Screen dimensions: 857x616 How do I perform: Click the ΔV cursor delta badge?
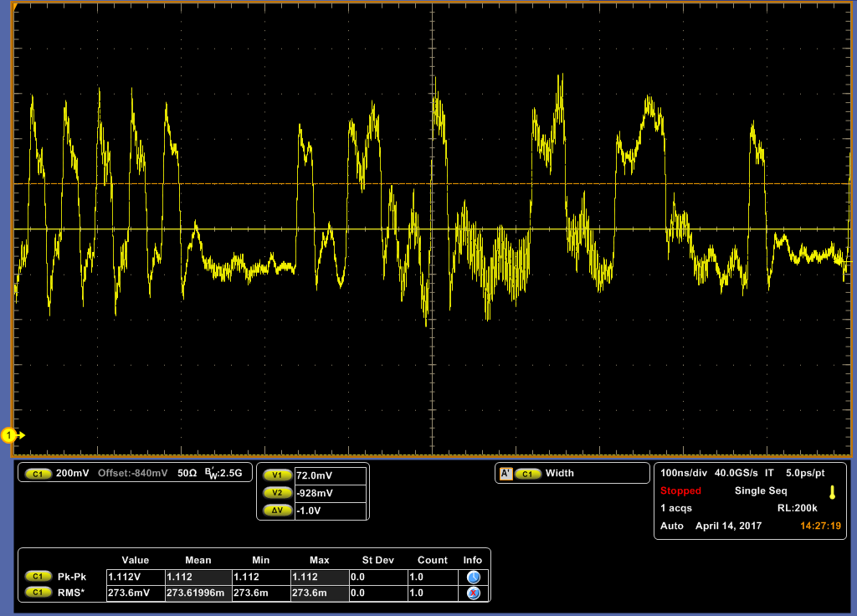click(x=275, y=511)
